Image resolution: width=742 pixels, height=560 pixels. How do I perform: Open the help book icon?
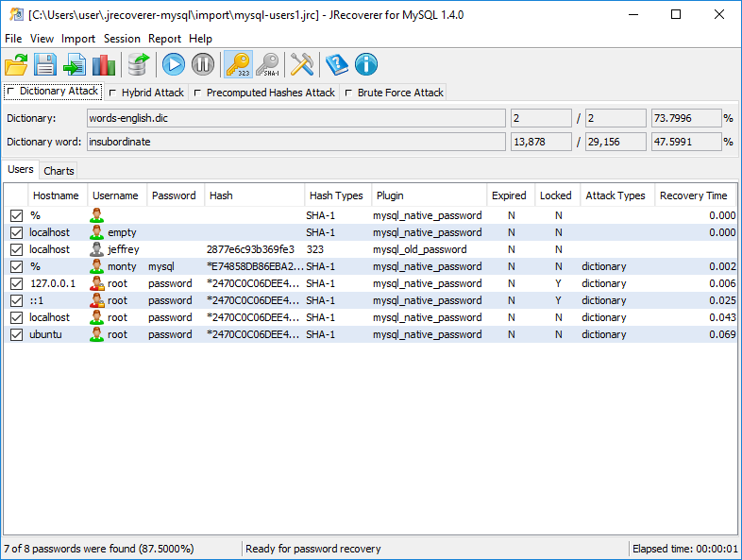tap(336, 64)
